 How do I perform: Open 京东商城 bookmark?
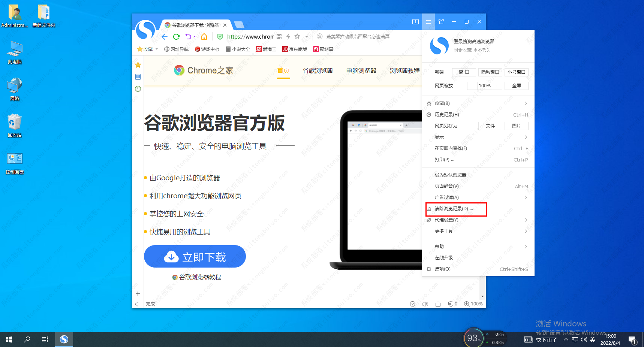[x=295, y=49]
